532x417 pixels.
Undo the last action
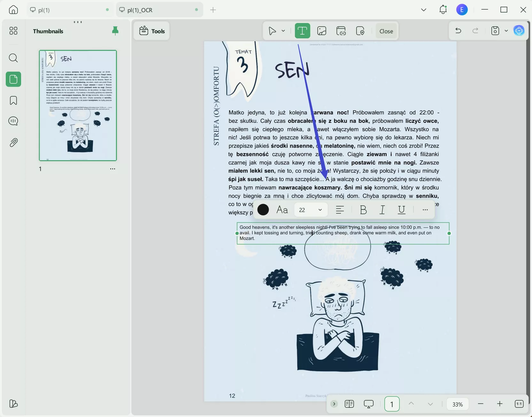(458, 30)
